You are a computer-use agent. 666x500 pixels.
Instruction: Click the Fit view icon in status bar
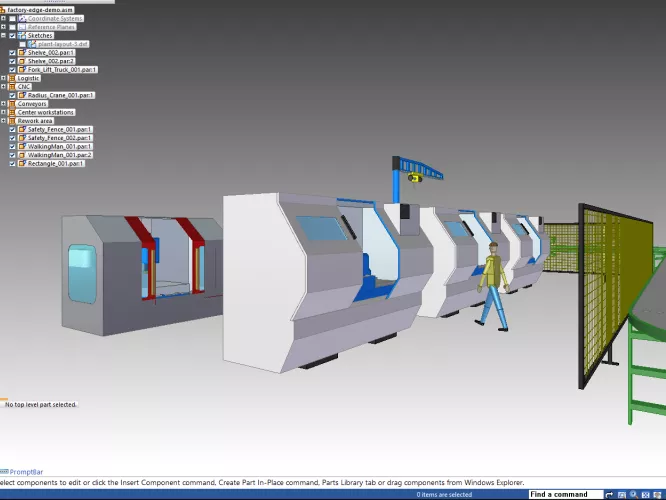pyautogui.click(x=646, y=494)
